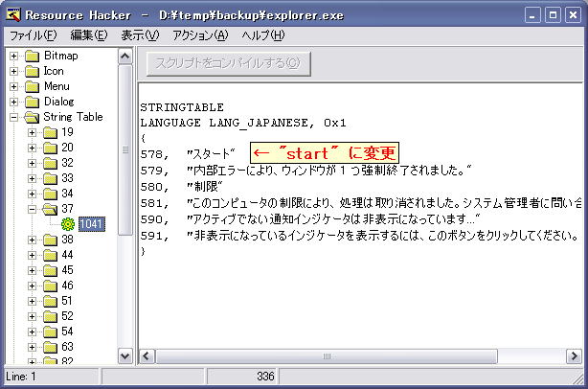The image size is (588, 389).
Task: Select the Bitmap tree label
Action: click(61, 56)
